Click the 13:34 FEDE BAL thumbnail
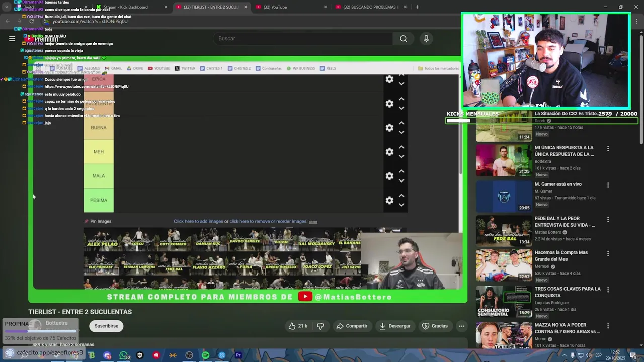The height and width of the screenshot is (362, 644). click(x=504, y=231)
